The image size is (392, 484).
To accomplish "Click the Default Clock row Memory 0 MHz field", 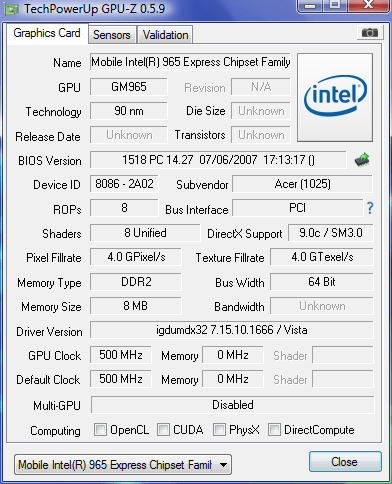I will [233, 379].
